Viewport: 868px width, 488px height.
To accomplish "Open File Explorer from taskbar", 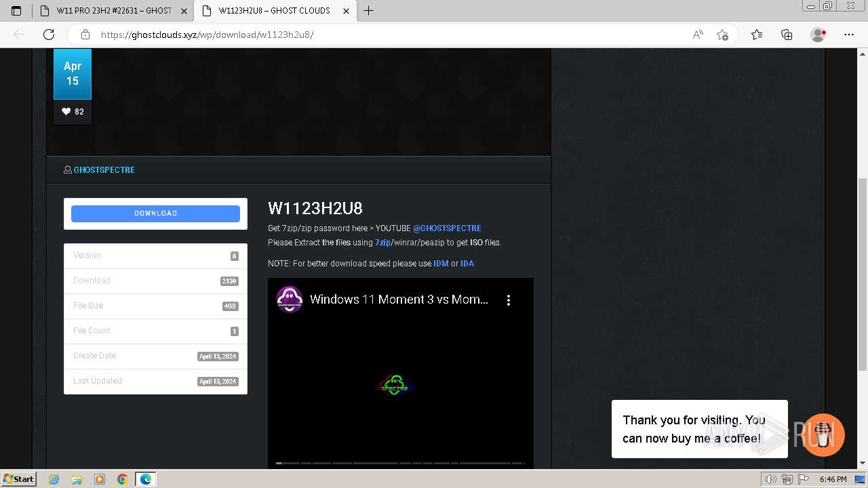I will 77,479.
